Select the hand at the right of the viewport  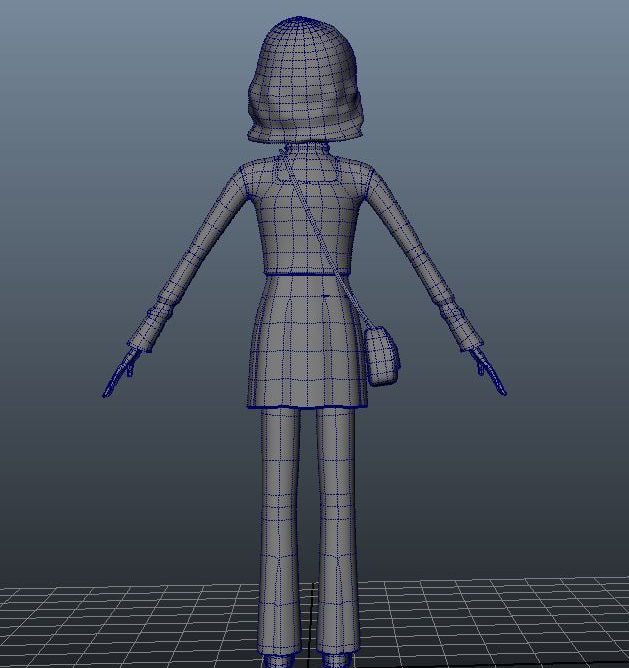point(488,373)
